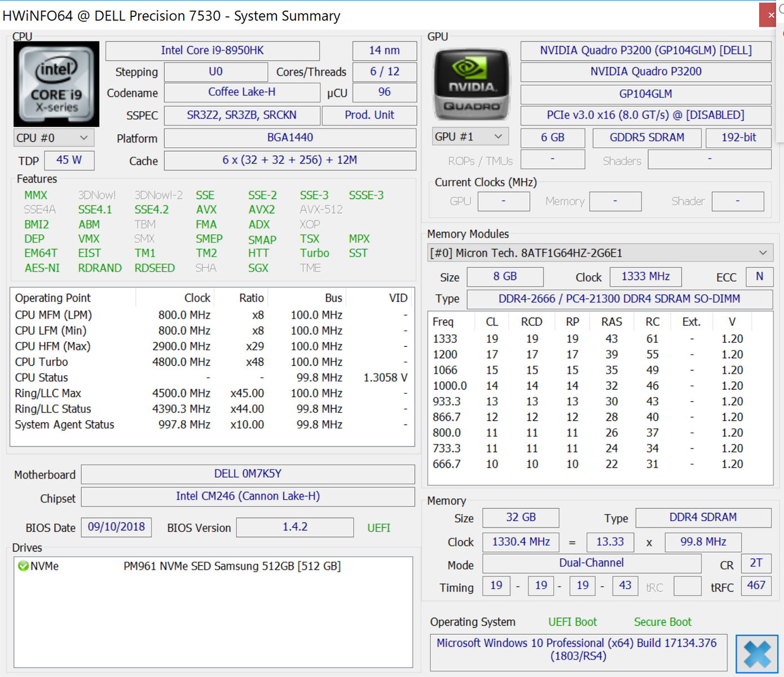The image size is (784, 677).
Task: Click the module clock 1333 MHz field
Action: point(646,276)
